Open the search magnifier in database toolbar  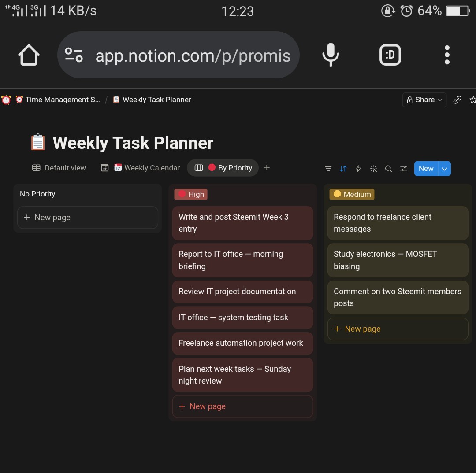coord(388,169)
